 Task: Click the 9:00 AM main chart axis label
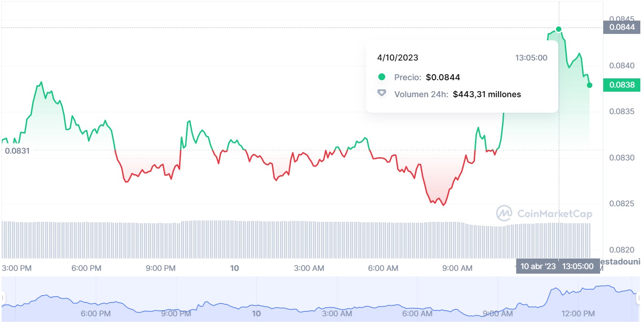457,268
